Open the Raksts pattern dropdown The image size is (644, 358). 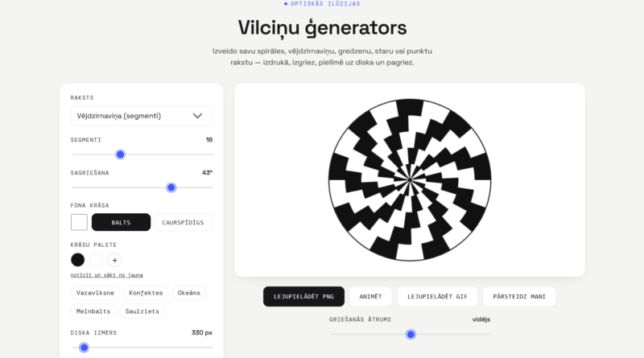tap(142, 116)
